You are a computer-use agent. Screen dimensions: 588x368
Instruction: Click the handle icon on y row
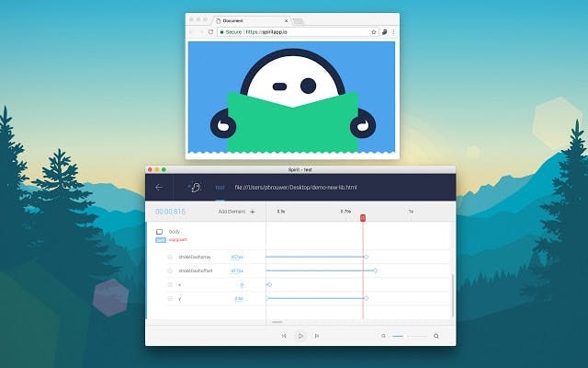[x=170, y=298]
